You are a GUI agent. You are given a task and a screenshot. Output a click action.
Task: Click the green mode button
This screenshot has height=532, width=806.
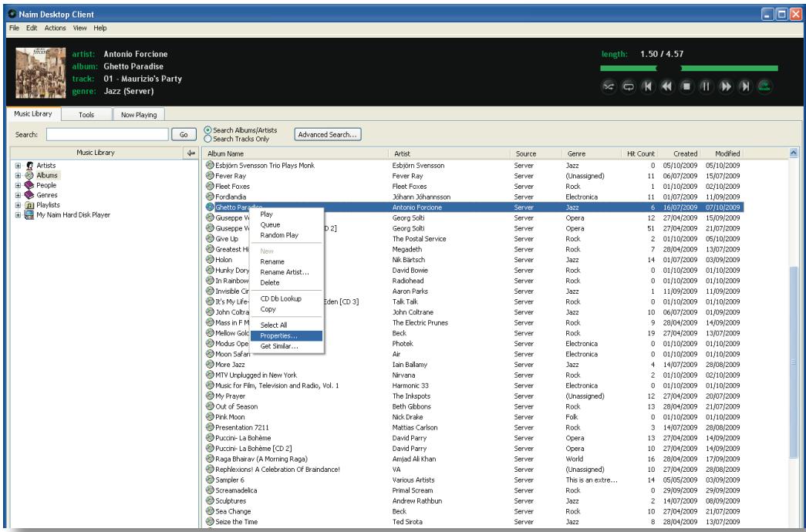(x=764, y=86)
